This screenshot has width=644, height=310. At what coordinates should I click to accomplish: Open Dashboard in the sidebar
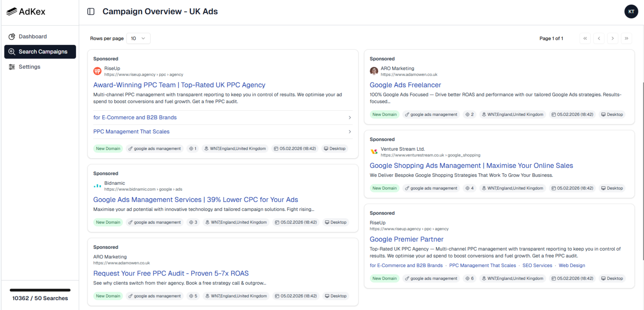33,37
